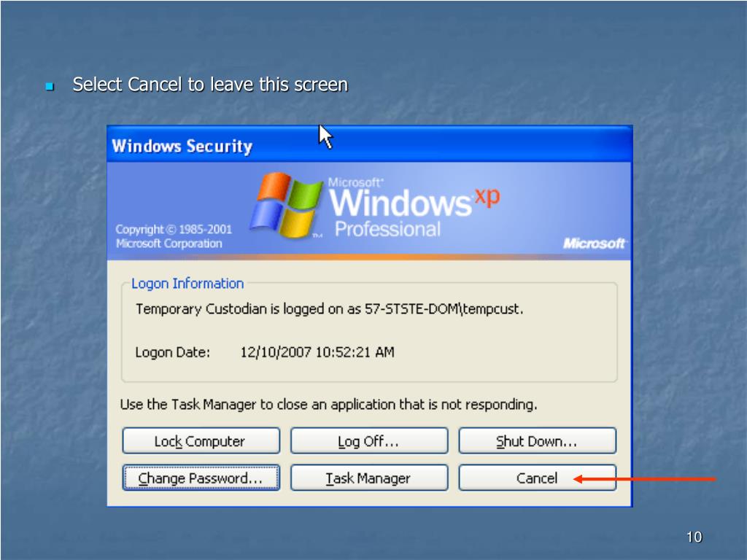Click the red arrow pointing at Cancel
This screenshot has height=560, width=747.
coord(644,479)
